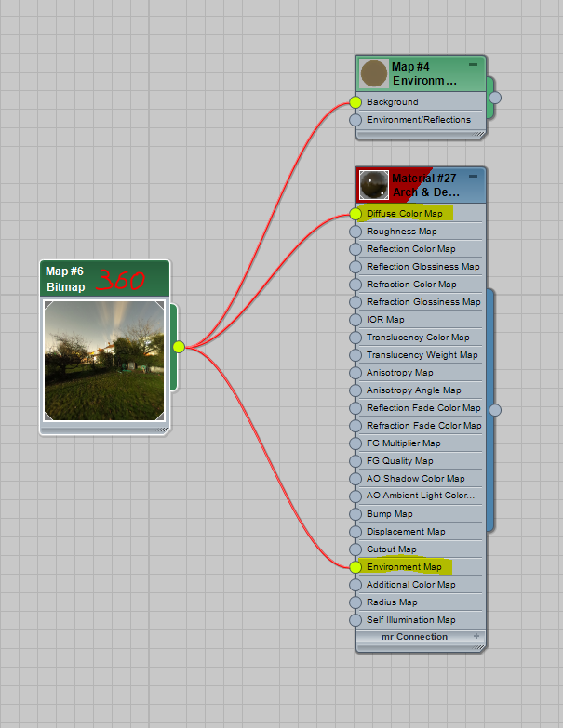Click the Material #27 sphere preview thumbnail
Screen dimensions: 563x728
(x=374, y=184)
